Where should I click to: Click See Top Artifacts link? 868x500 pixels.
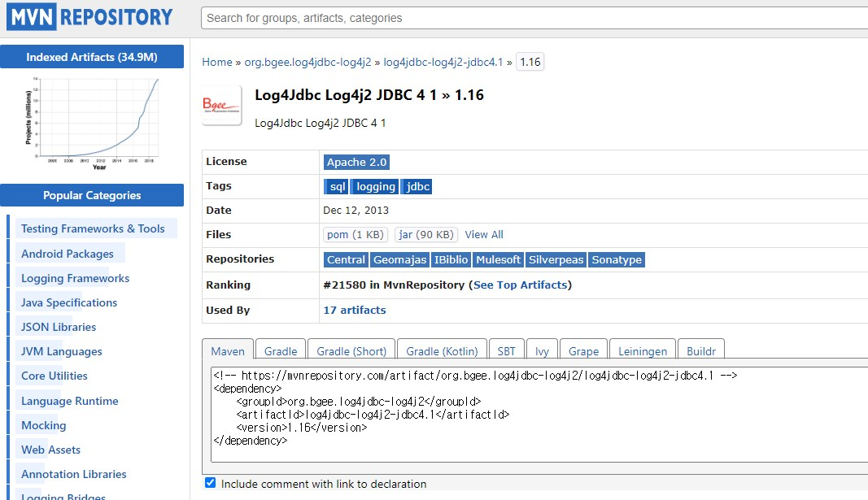pos(521,285)
